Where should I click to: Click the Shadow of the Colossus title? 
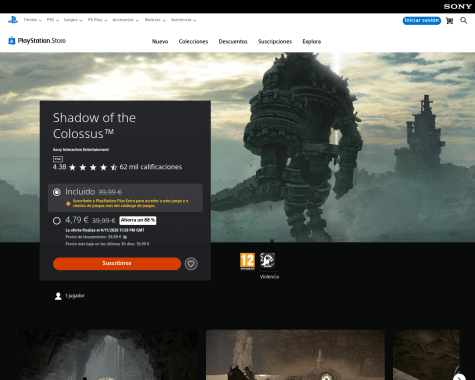[94, 126]
